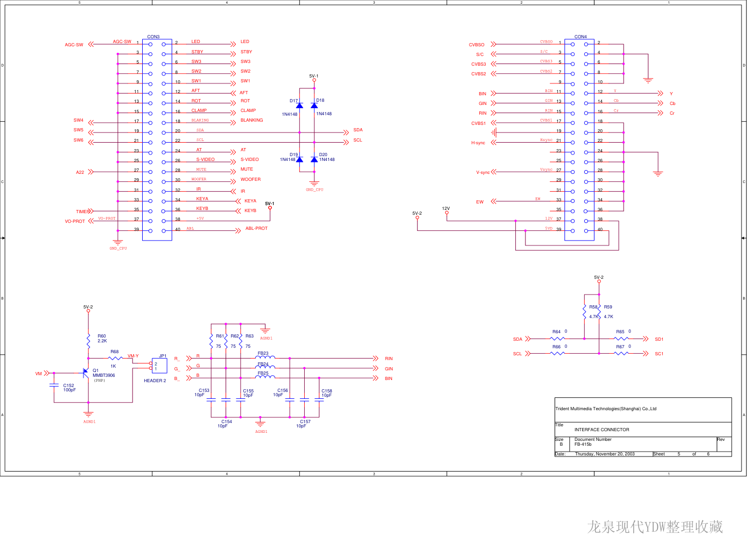Select the S/C port label
This screenshot has height=534, width=756.
coord(480,54)
